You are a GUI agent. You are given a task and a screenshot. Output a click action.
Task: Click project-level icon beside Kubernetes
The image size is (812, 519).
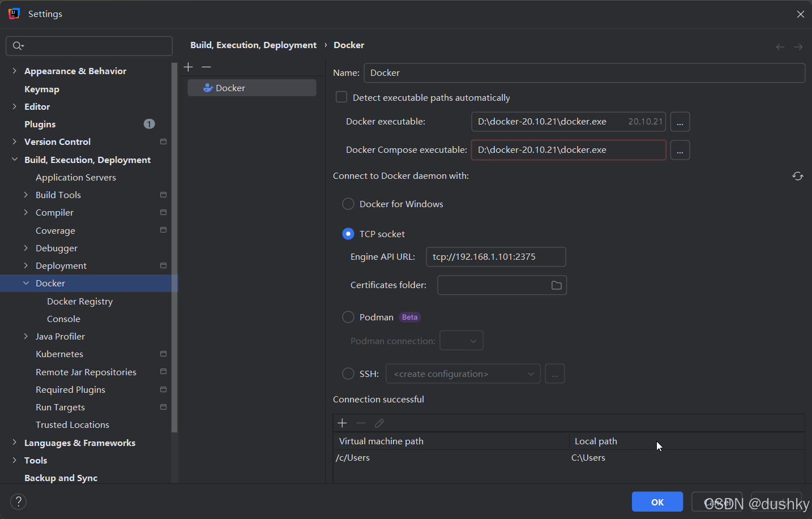coord(163,354)
